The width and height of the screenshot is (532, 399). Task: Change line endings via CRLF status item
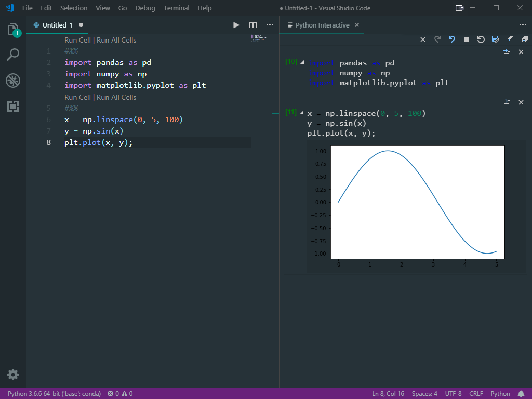[x=476, y=394]
